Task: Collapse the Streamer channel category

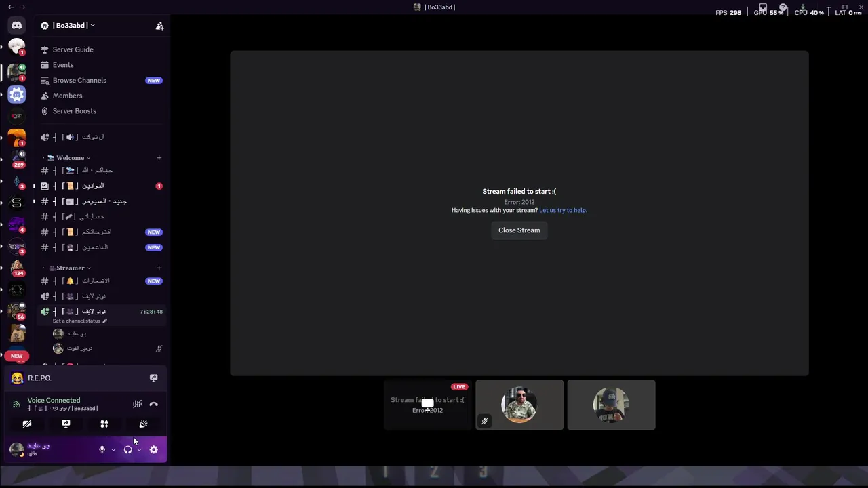Action: (68, 268)
